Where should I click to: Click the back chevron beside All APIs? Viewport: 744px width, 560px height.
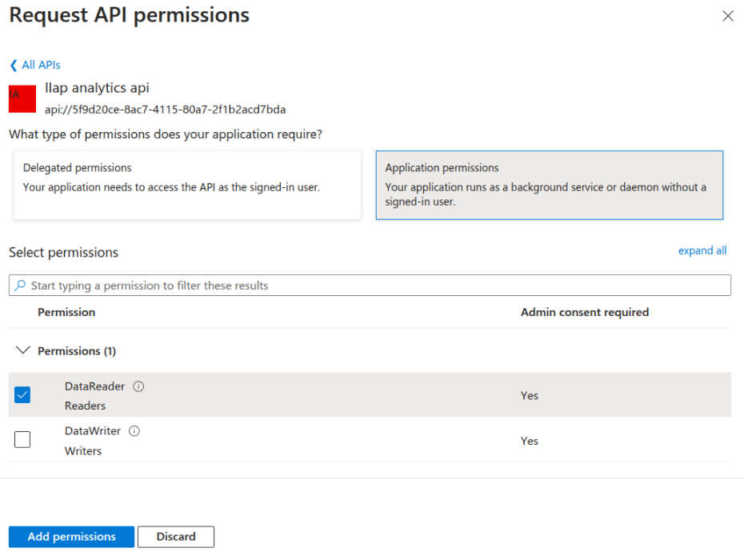coord(13,65)
